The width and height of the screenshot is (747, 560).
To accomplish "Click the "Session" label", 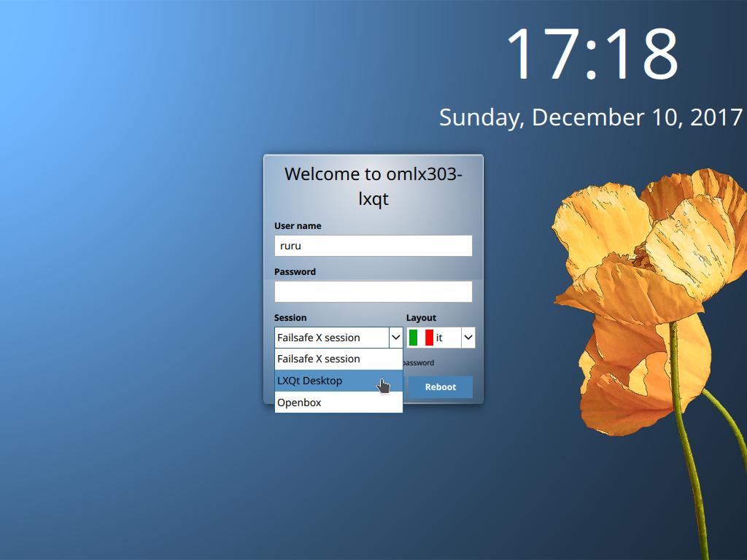I will pyautogui.click(x=290, y=318).
